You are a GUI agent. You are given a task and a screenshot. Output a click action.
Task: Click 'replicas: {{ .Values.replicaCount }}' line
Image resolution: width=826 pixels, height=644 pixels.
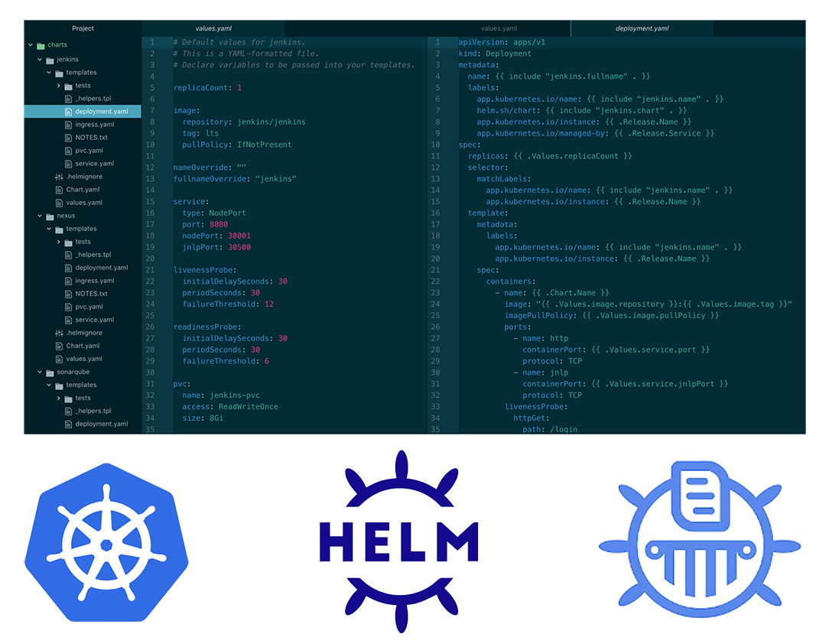[x=550, y=157]
